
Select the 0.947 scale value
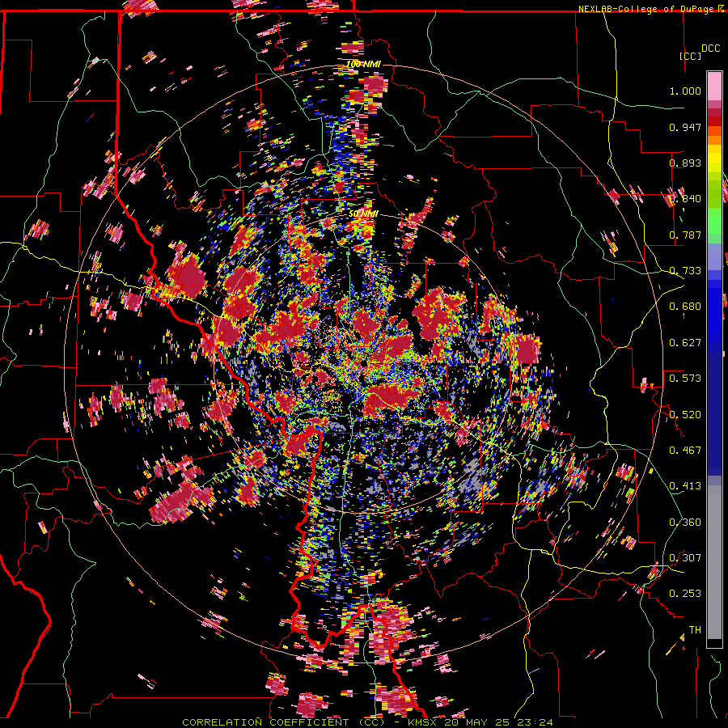[685, 127]
